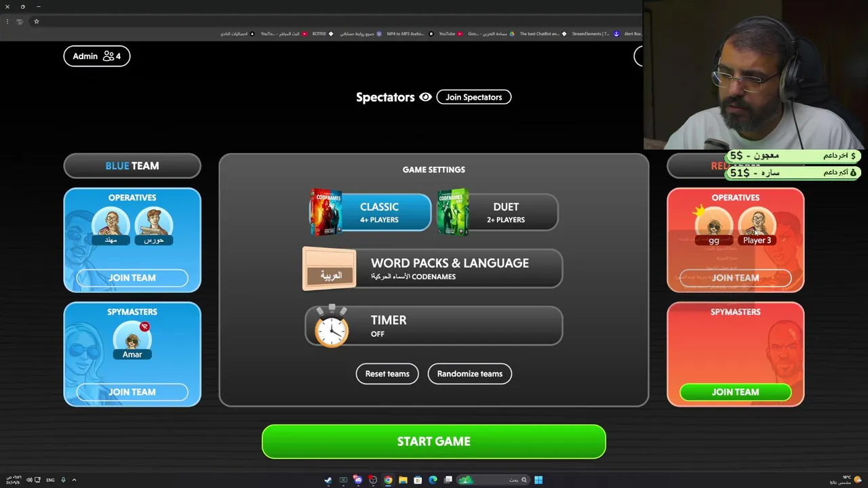Click the bookmark star icon in address bar

(x=37, y=21)
